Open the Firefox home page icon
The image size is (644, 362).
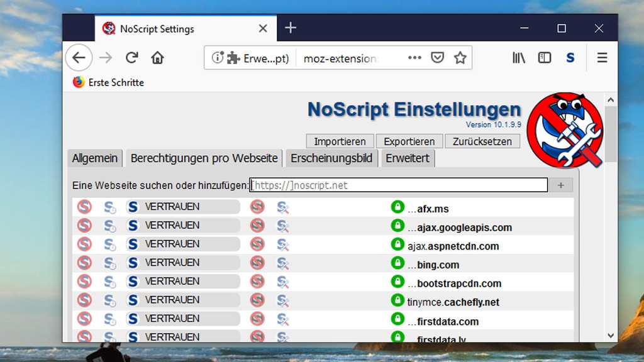point(157,58)
